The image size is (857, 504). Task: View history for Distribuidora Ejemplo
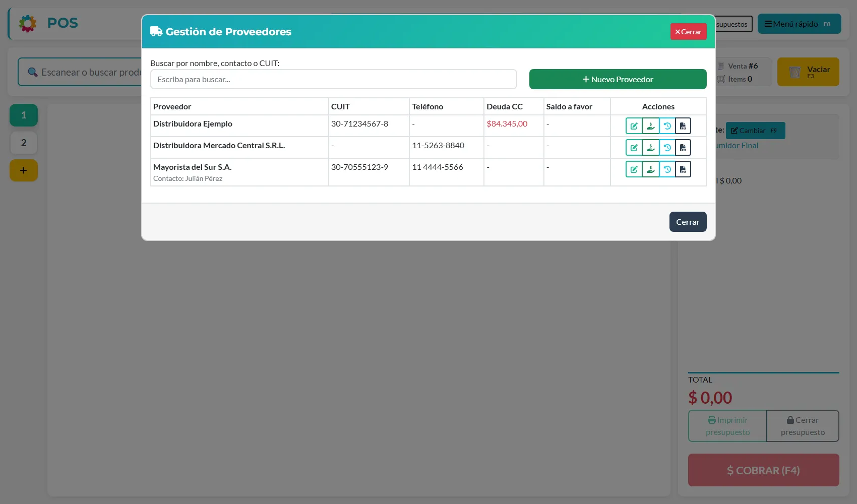tap(667, 126)
